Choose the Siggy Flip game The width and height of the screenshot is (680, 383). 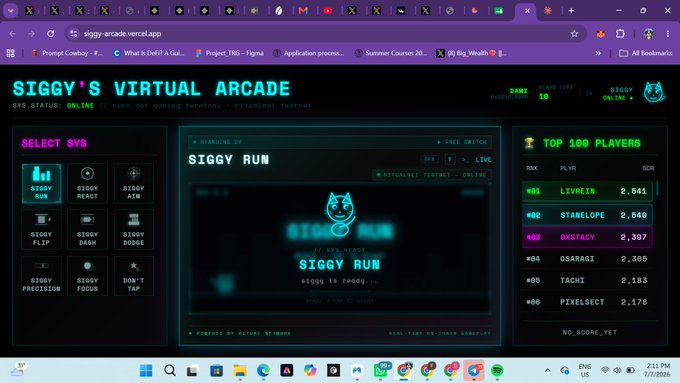pos(41,229)
